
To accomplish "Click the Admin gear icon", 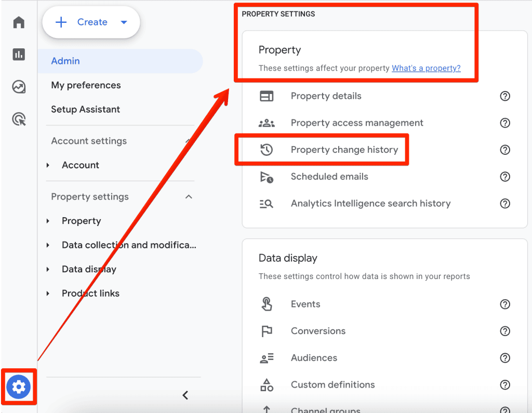I will pyautogui.click(x=18, y=387).
